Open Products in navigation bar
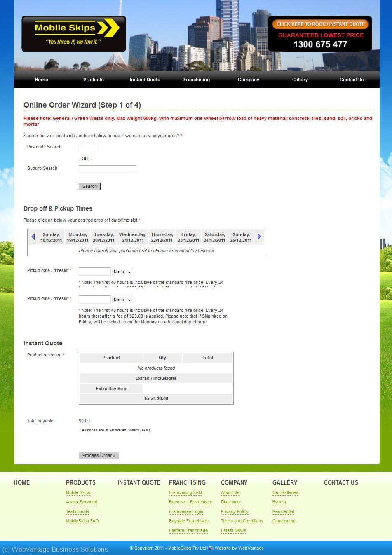Image resolution: width=392 pixels, height=555 pixels. pos(94,80)
